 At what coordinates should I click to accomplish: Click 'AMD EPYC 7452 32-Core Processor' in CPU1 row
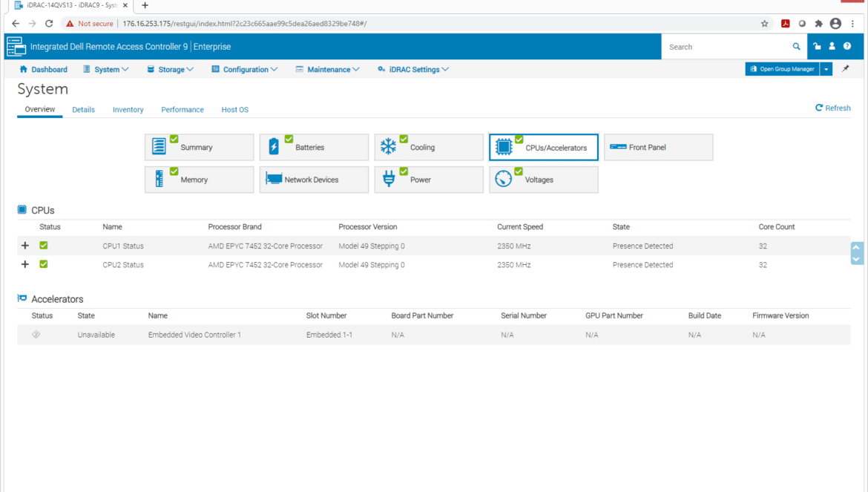coord(265,246)
